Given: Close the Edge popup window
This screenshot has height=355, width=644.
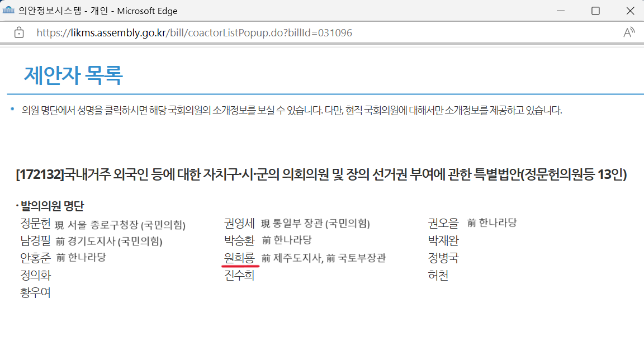Looking at the screenshot, I should [631, 11].
